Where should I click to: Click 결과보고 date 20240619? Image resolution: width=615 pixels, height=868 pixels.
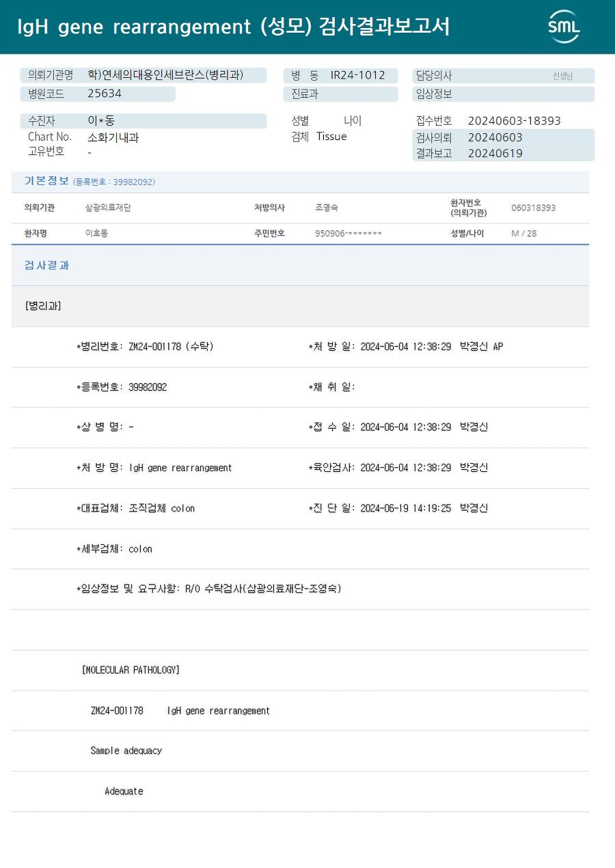(495, 154)
